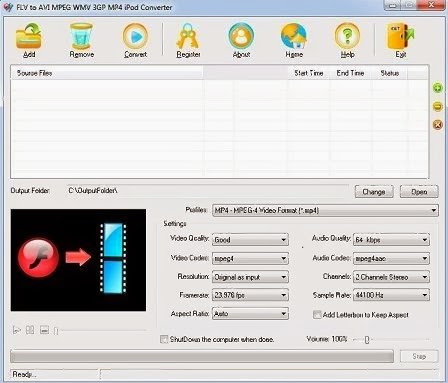Viewport: 448px width, 383px height.
Task: Click the Ready status bar text
Action: 24,374
